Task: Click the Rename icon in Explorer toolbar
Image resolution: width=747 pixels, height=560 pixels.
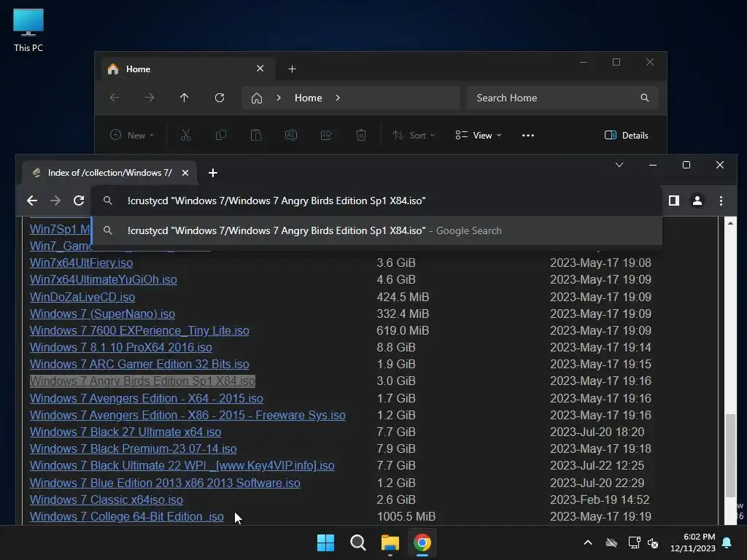Action: pyautogui.click(x=291, y=135)
